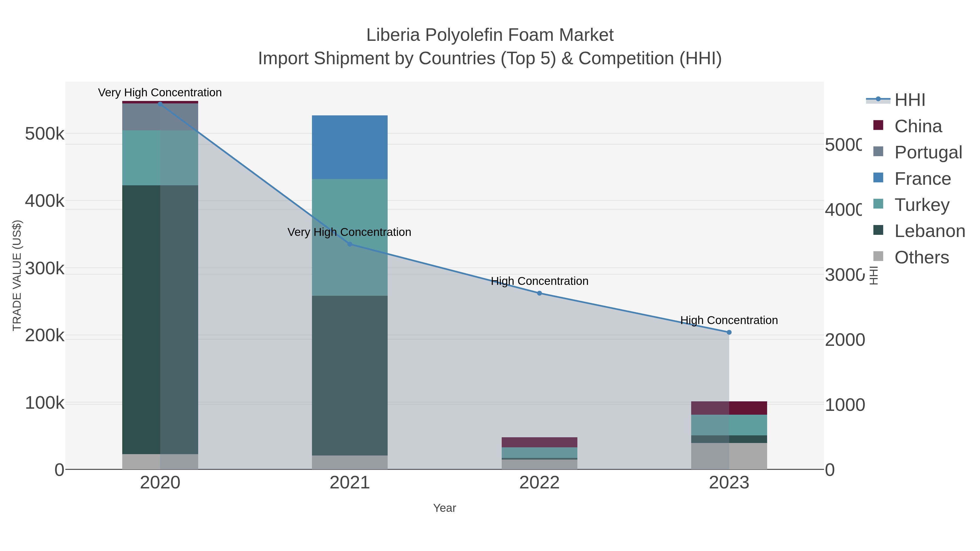The image size is (980, 551).
Task: Click the 300k y-axis tick label
Action: pyautogui.click(x=45, y=269)
